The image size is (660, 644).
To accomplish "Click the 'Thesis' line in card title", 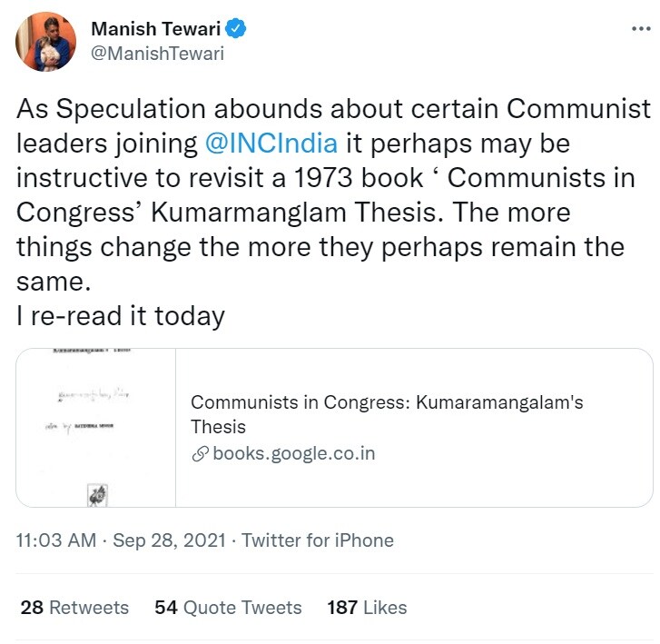I will (x=218, y=427).
